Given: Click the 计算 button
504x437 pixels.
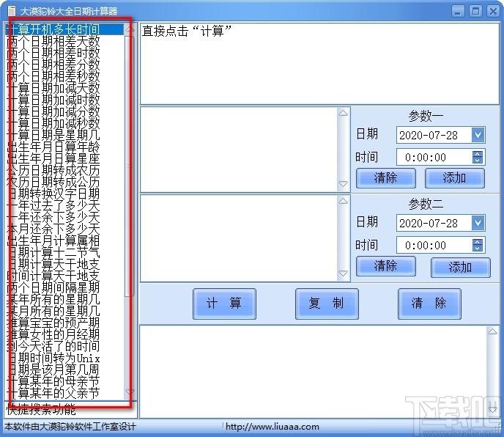Looking at the screenshot, I should [224, 304].
